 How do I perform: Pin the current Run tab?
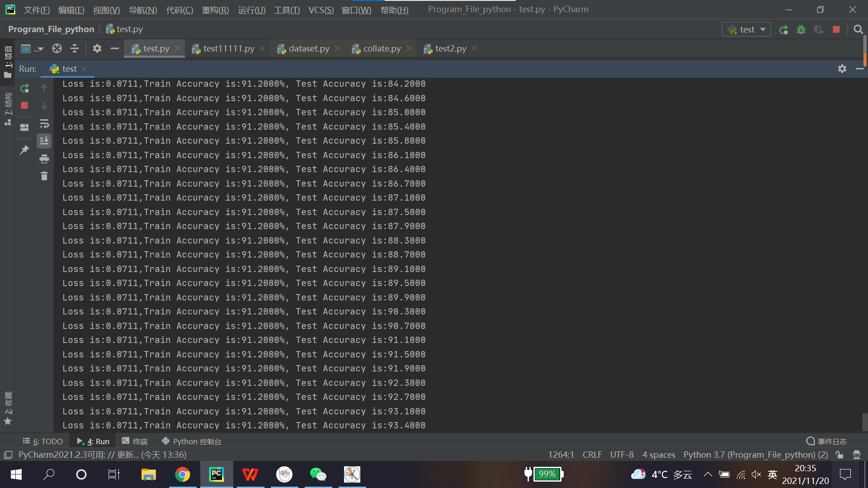[24, 150]
